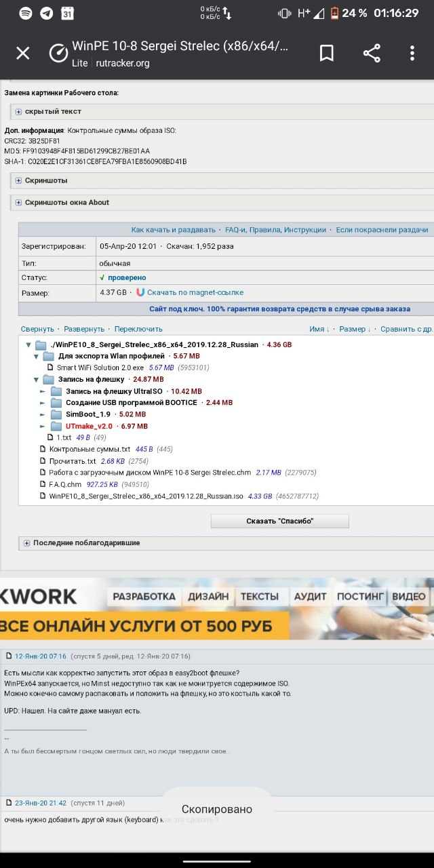Image resolution: width=434 pixels, height=868 pixels.
Task: Expand 'Запись на флешку UltraISO' folder arrow
Action: tap(43, 391)
